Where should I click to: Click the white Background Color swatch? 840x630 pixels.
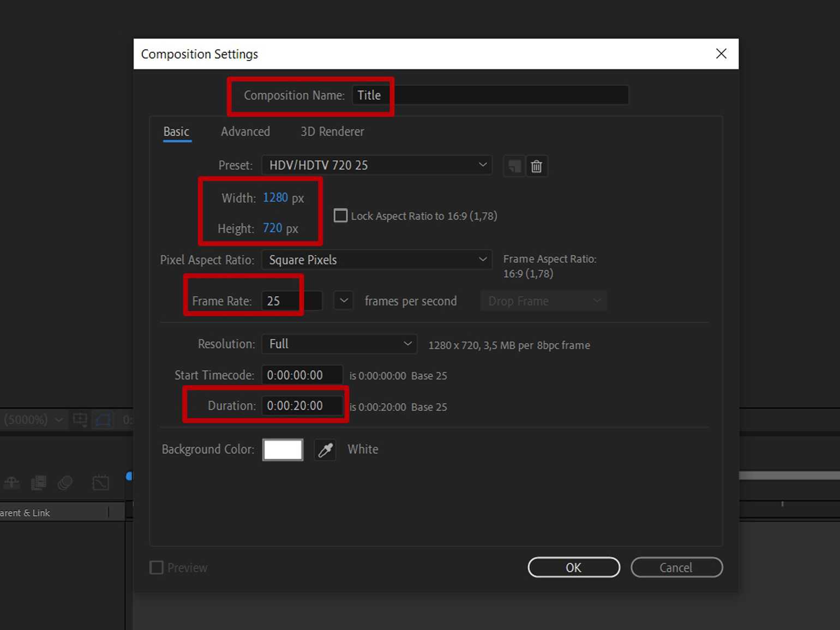pyautogui.click(x=283, y=450)
